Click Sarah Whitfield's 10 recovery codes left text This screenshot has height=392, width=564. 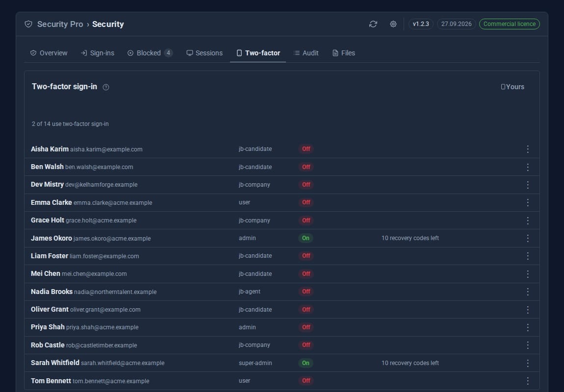tap(410, 363)
